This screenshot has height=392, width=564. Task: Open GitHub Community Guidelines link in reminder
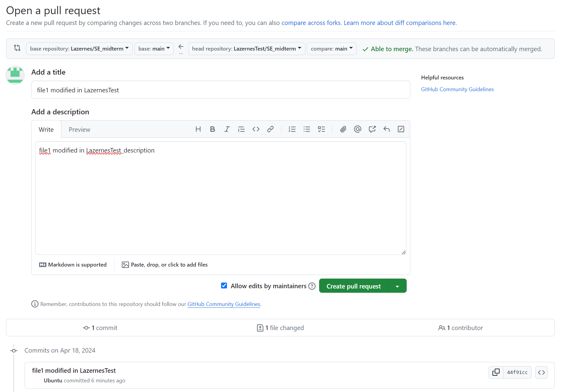click(224, 304)
